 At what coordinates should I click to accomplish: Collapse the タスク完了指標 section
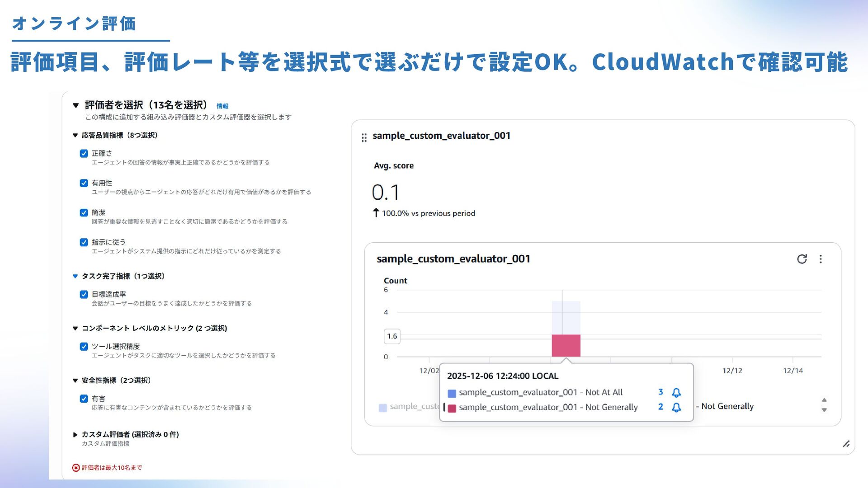coord(75,276)
